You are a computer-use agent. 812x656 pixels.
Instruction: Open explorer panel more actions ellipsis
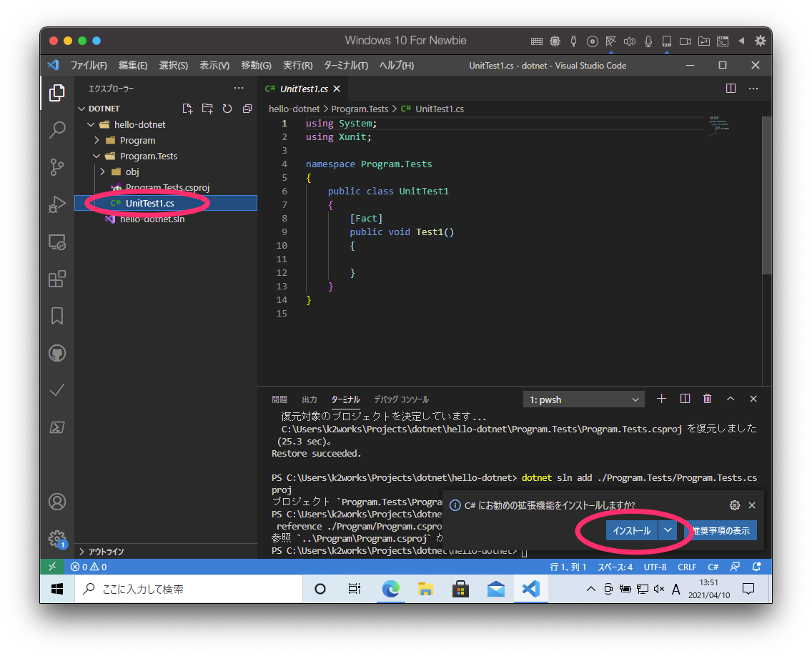point(239,89)
